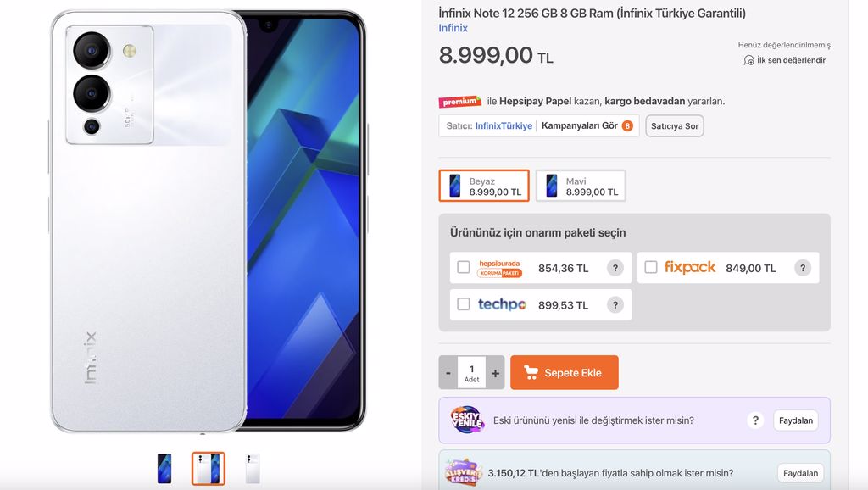Decrease the quantity with the minus button
Image resolution: width=868 pixels, height=490 pixels.
tap(448, 373)
